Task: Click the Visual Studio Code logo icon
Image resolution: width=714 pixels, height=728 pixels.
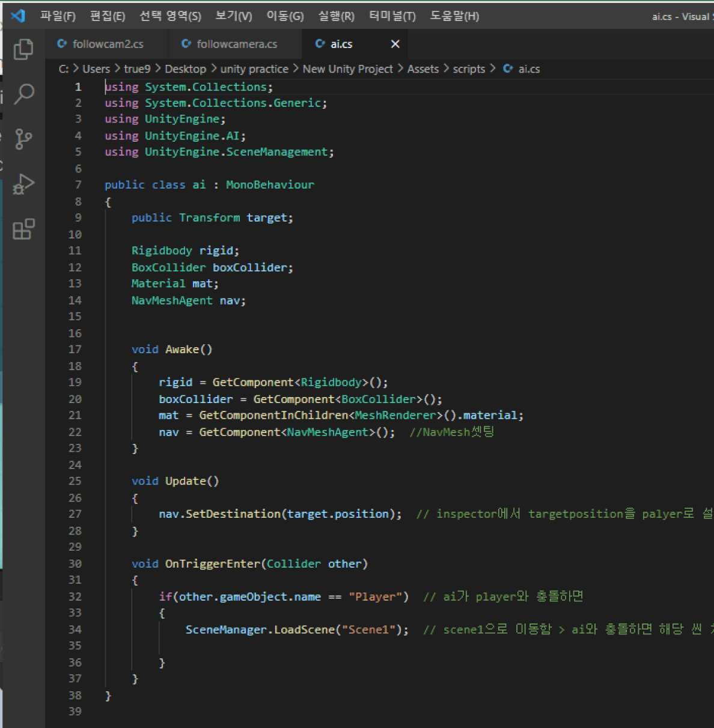Action: click(x=18, y=16)
